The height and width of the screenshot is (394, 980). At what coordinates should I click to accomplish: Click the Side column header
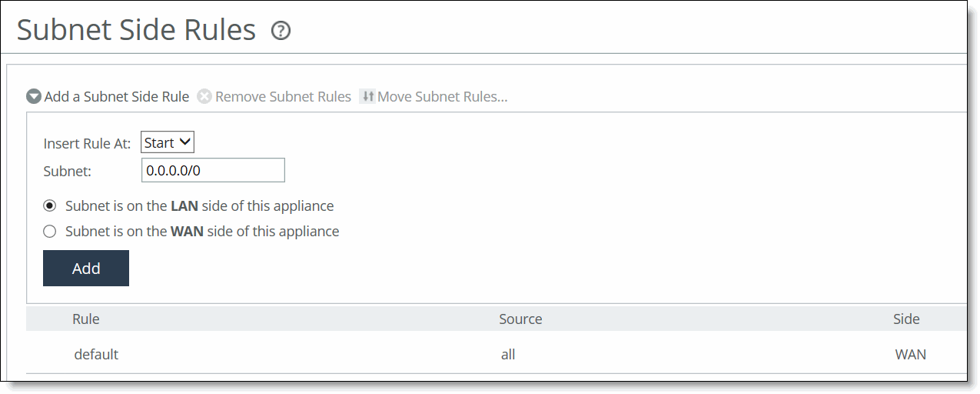pos(906,319)
